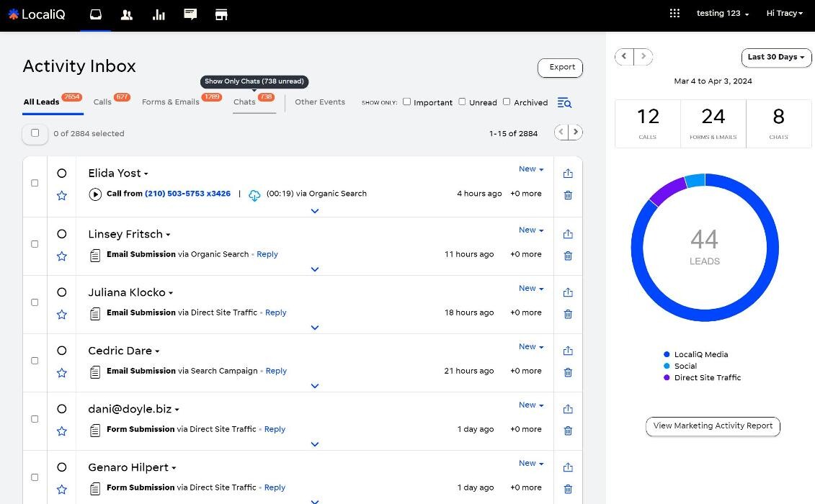Download Elida Yost's call recording
Image resolution: width=815 pixels, height=504 pixels.
pyautogui.click(x=254, y=195)
